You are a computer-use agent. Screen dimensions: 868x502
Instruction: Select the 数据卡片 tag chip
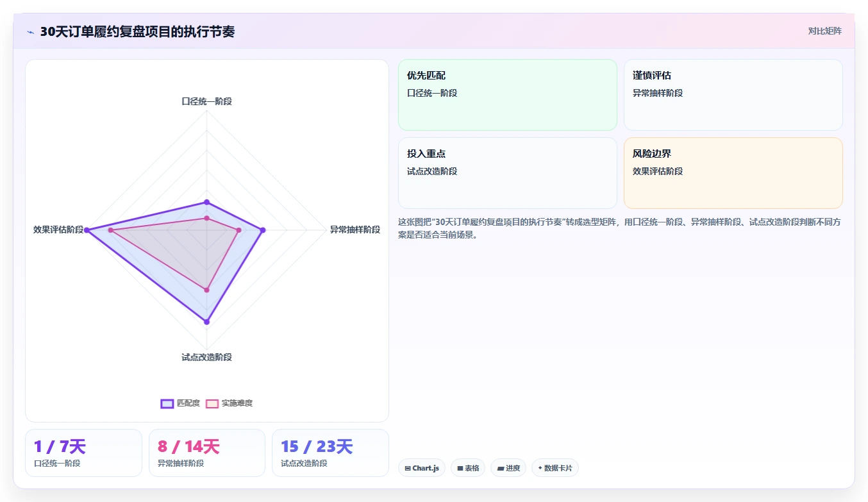(555, 468)
